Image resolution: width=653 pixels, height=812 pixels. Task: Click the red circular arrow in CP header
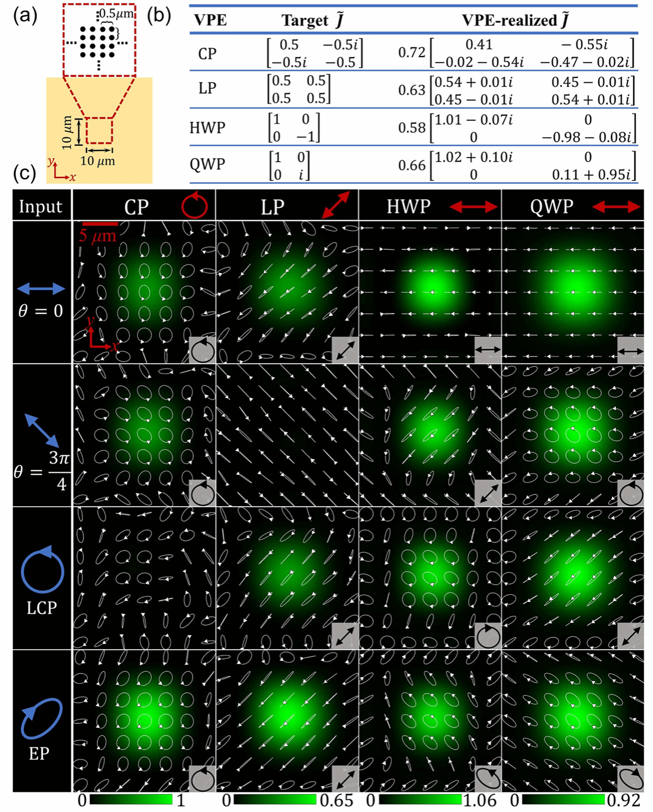(x=194, y=205)
